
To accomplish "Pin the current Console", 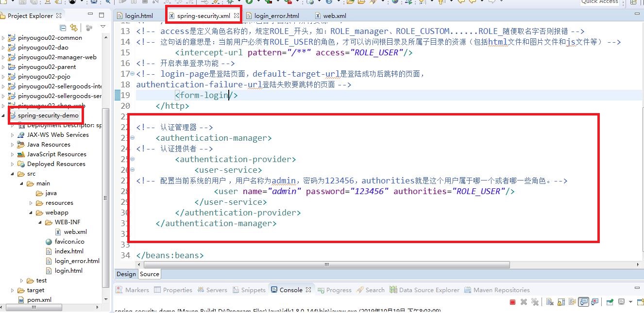I will click(x=610, y=302).
